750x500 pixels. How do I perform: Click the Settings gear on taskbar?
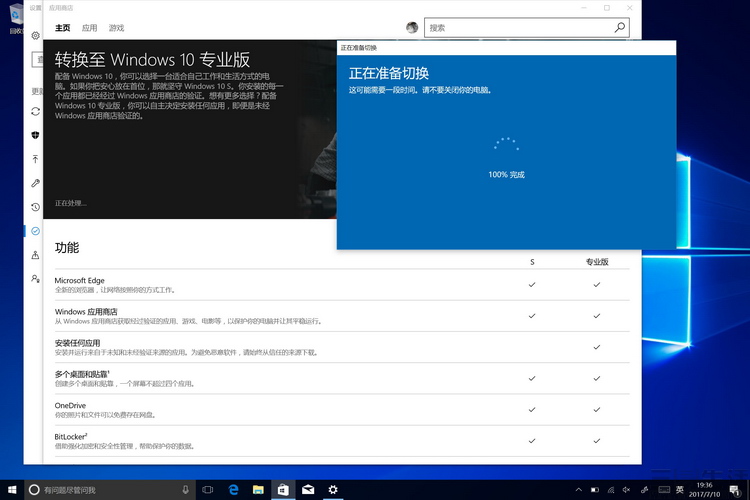[x=333, y=489]
